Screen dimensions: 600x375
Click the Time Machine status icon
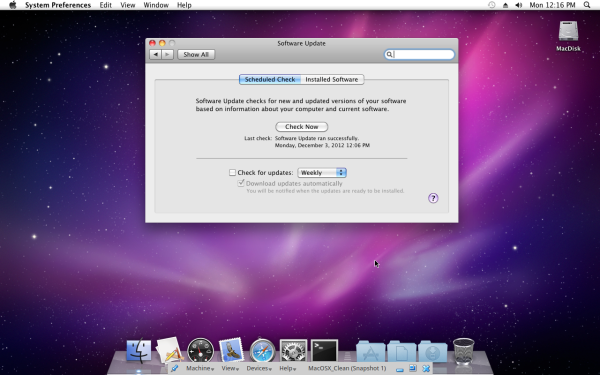[492, 5]
